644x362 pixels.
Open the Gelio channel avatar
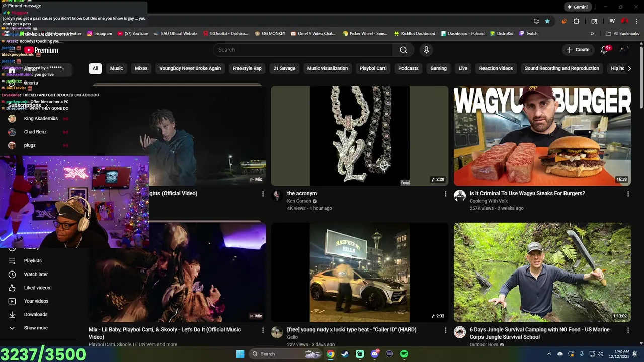click(277, 332)
